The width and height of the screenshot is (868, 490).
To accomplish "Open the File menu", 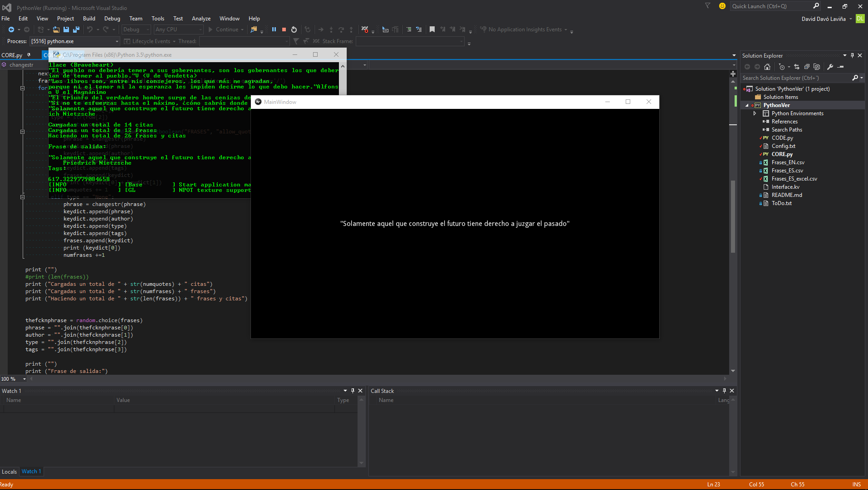I will tap(5, 19).
